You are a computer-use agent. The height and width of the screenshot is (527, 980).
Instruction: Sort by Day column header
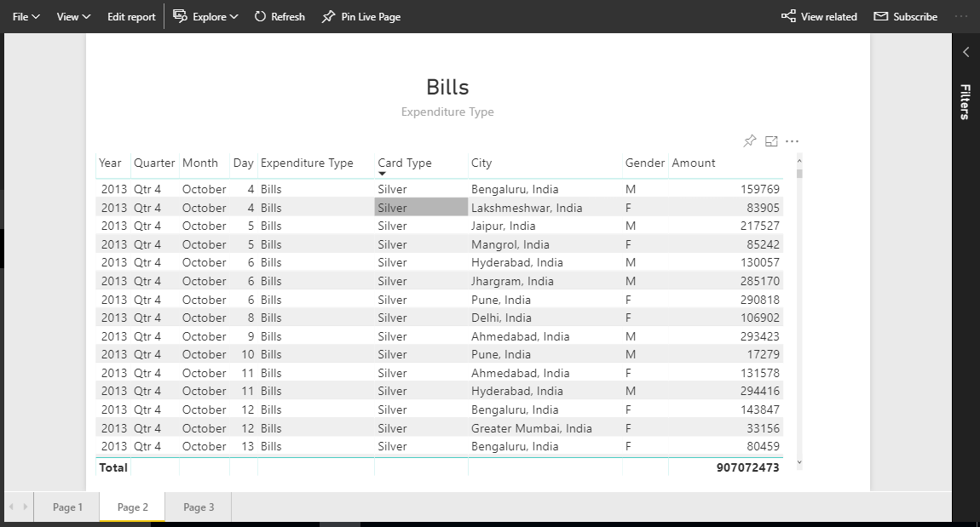coord(243,163)
